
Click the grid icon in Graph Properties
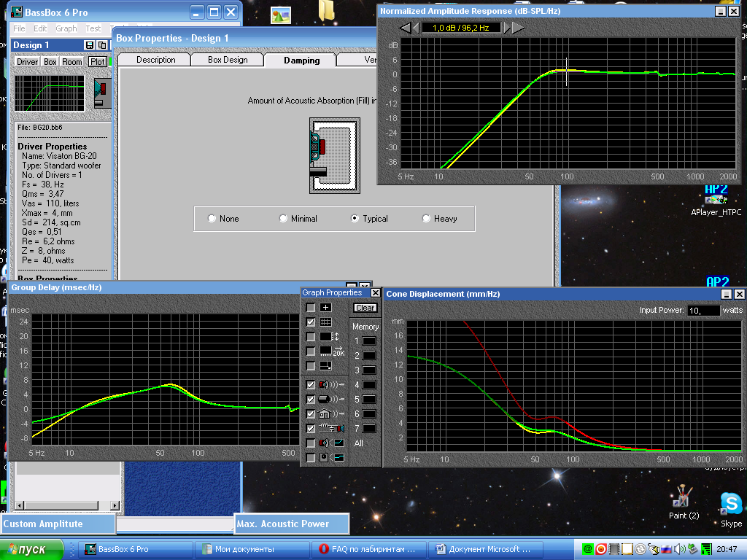[326, 322]
